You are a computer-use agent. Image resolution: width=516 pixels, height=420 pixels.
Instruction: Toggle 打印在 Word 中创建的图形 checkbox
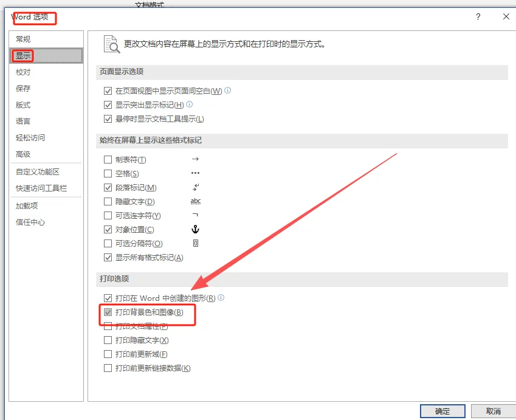coord(108,298)
